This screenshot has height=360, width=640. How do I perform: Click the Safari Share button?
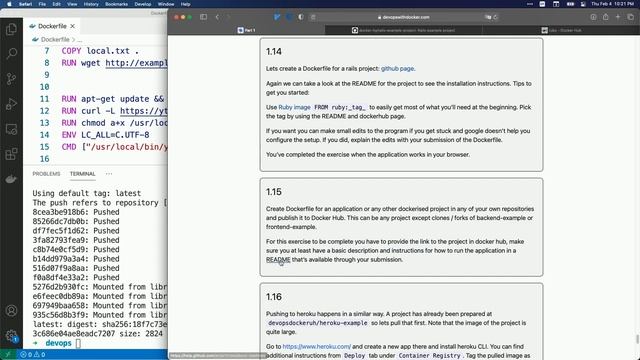point(606,17)
